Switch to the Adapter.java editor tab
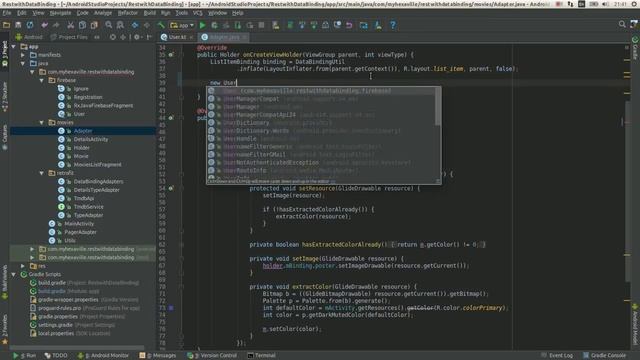640x360 pixels. [224, 37]
